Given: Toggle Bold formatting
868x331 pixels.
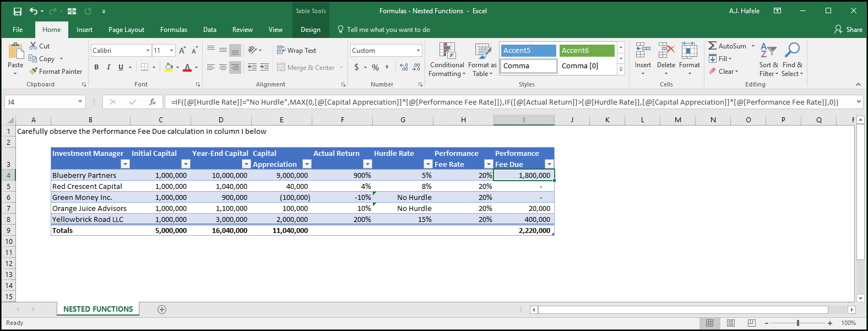Looking at the screenshot, I should (96, 67).
